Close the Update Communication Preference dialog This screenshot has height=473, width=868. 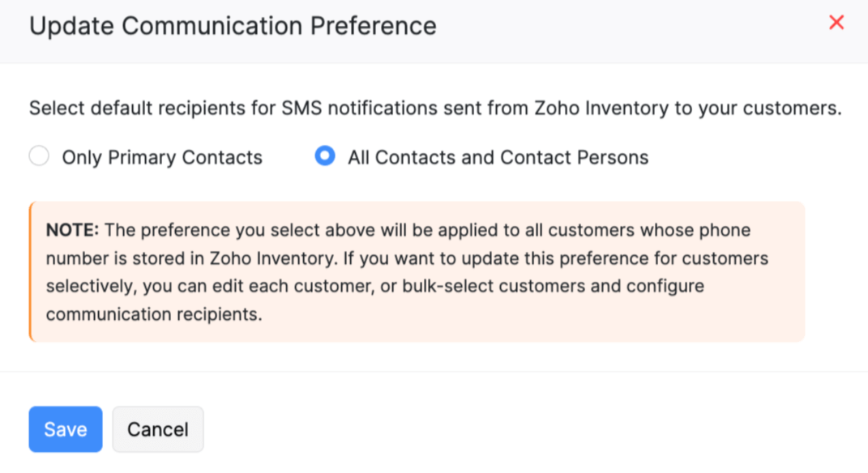[x=836, y=23]
